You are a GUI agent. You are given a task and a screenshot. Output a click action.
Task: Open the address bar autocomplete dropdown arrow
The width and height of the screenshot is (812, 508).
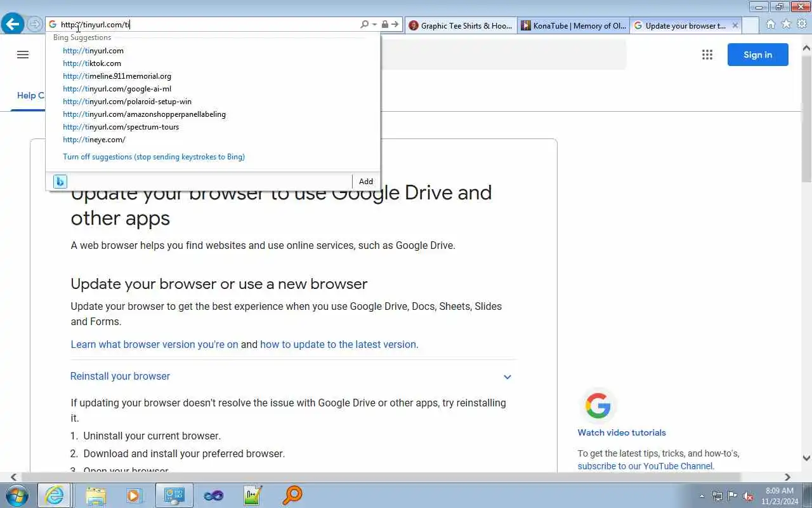(x=374, y=24)
